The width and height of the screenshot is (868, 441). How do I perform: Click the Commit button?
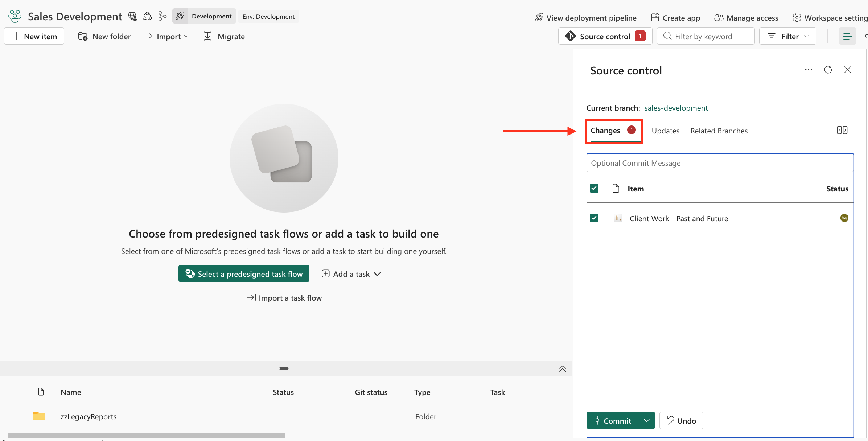coord(612,421)
